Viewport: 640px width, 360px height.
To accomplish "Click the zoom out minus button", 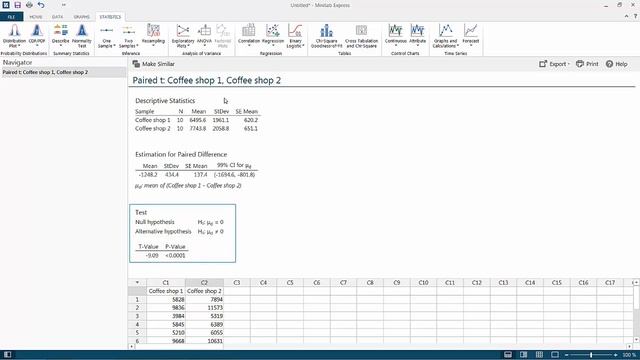I will tap(567, 355).
